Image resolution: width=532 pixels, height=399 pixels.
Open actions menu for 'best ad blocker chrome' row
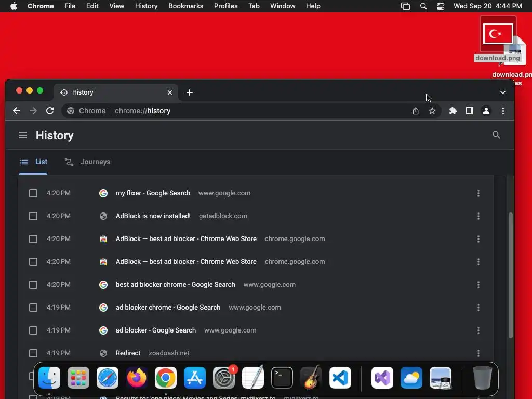click(478, 285)
